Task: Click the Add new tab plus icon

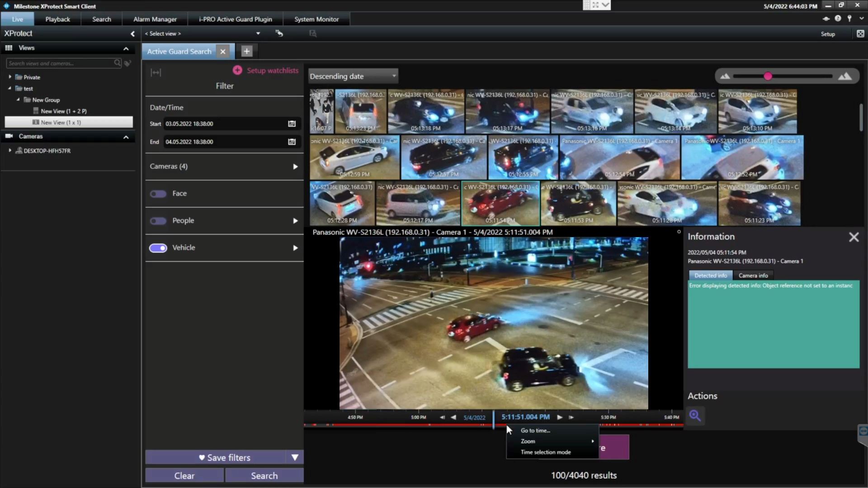Action: pos(246,51)
